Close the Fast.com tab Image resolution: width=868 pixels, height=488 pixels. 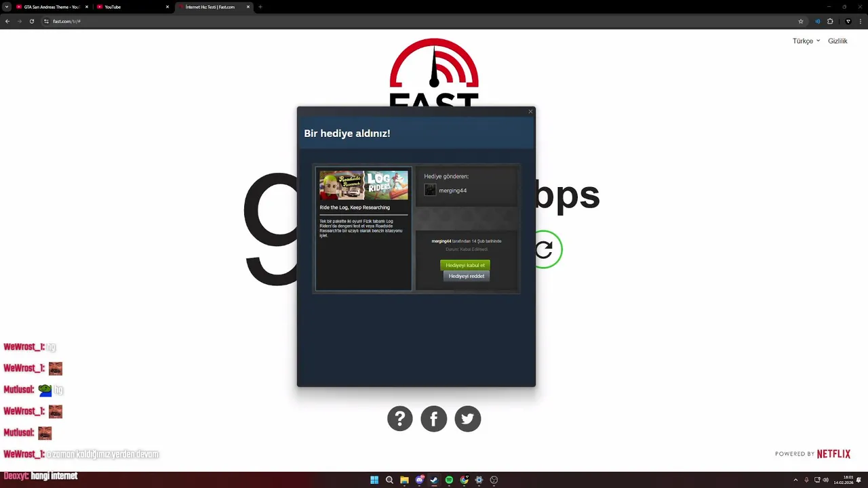(x=248, y=7)
